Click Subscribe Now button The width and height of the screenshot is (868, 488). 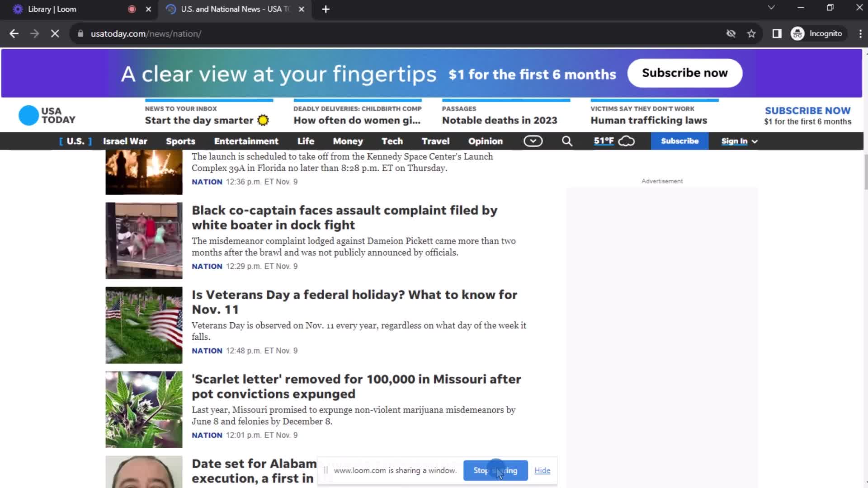[x=685, y=73]
